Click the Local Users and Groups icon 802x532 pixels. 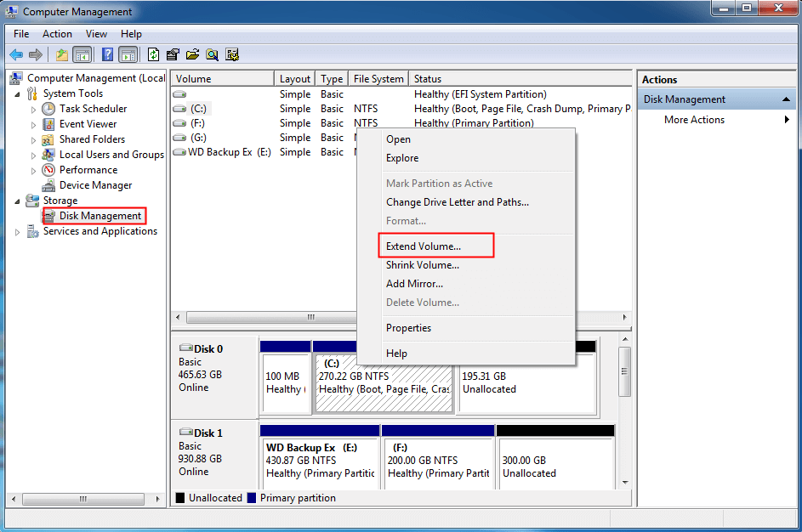48,155
